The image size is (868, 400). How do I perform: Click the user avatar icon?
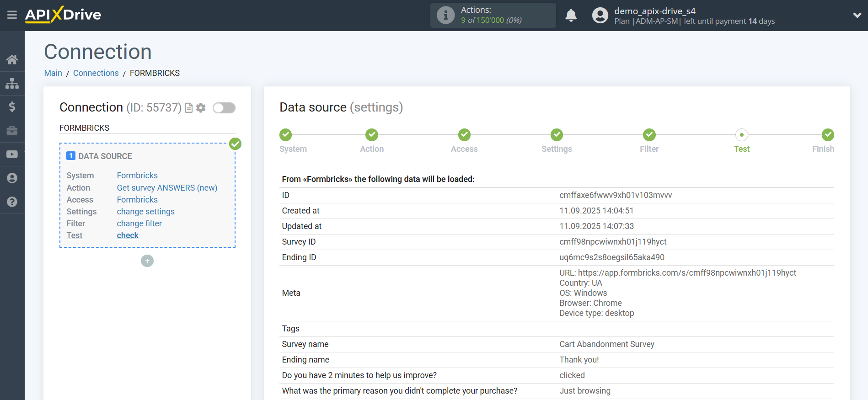click(x=600, y=16)
